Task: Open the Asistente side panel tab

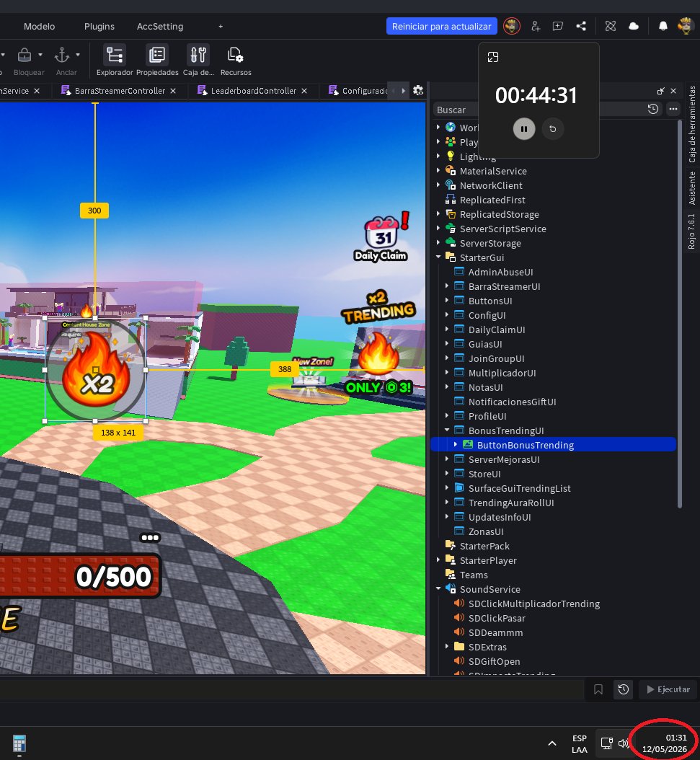Action: 692,187
